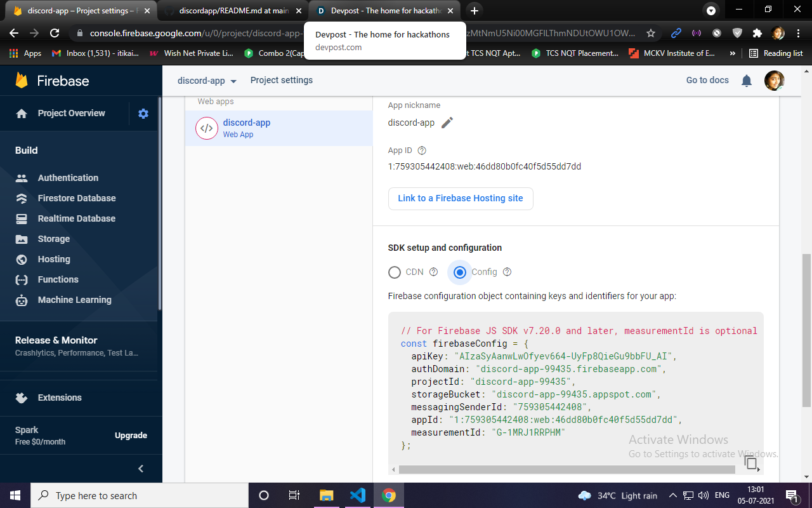812x508 pixels.
Task: Click Link to a Firebase Hosting site
Action: click(461, 198)
